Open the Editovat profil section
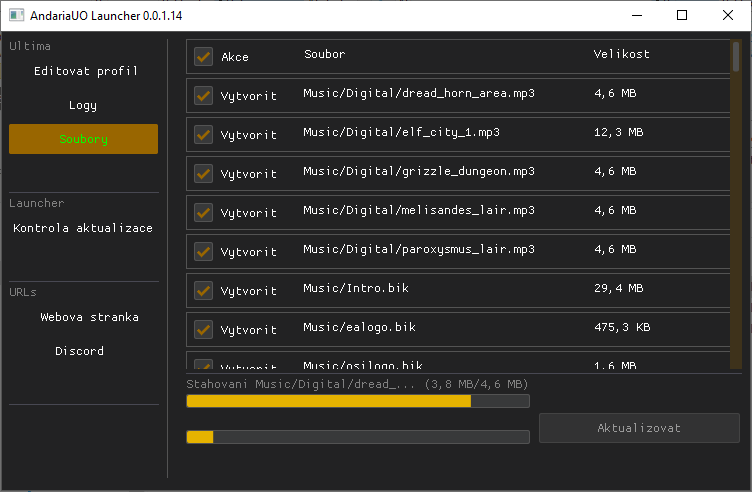The width and height of the screenshot is (752, 492). 84,71
